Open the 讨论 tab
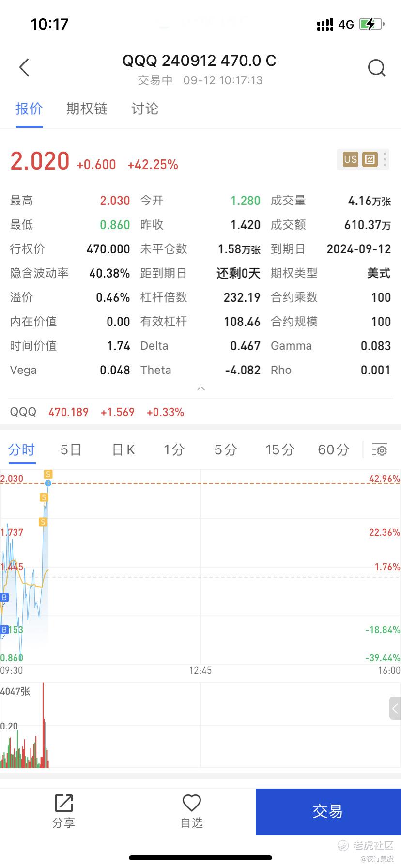This screenshot has width=401, height=868. [x=145, y=109]
